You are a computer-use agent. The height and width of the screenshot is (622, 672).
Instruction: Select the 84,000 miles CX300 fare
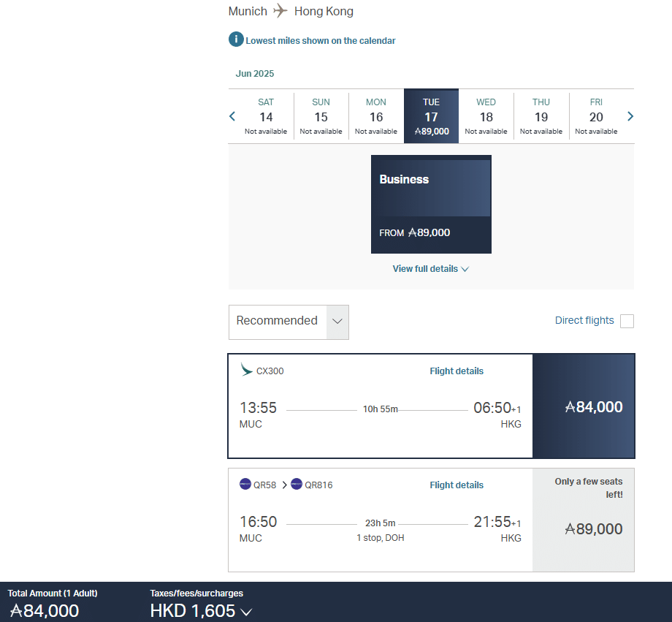tap(584, 407)
